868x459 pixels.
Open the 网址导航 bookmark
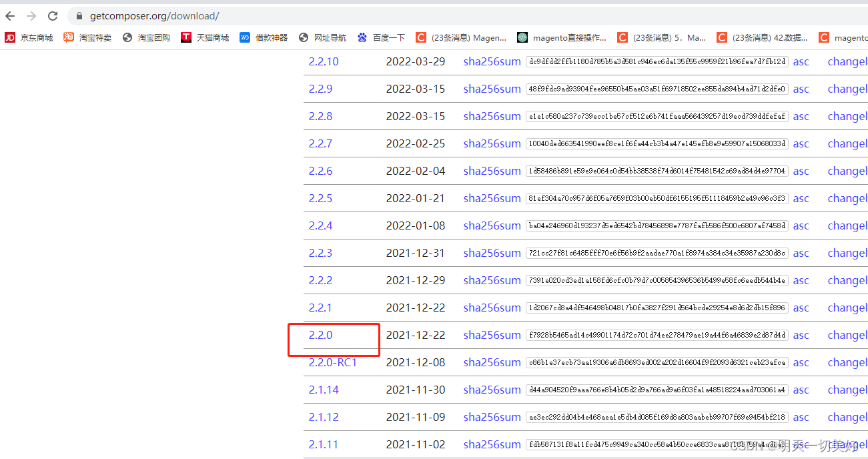pos(322,38)
